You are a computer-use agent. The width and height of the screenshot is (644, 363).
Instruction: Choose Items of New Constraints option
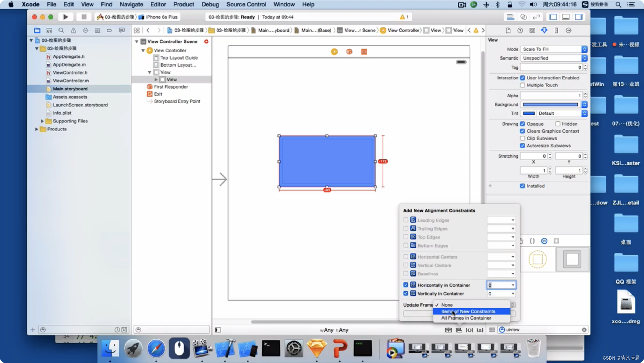click(x=468, y=311)
